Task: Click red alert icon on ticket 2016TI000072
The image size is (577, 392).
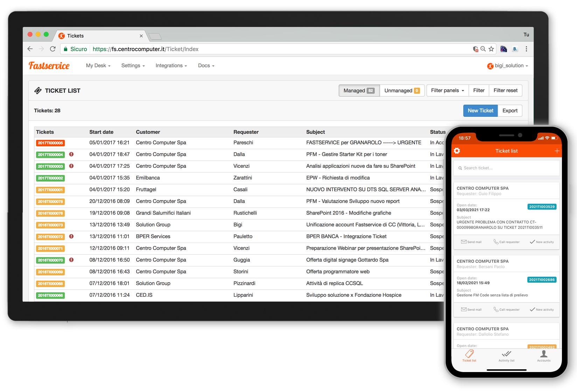Action: pos(71,236)
